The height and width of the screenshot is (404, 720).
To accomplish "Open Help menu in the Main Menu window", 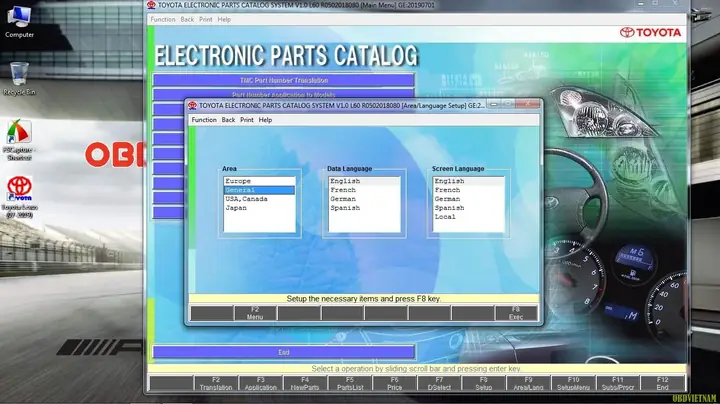I will [x=224, y=20].
